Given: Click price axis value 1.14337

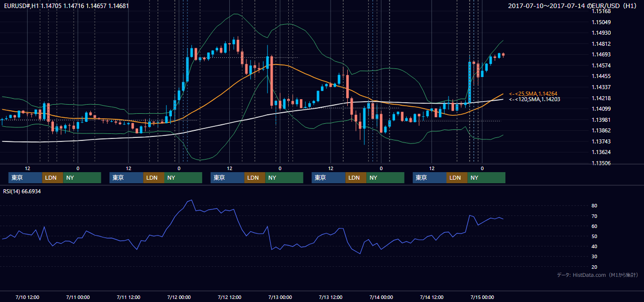Looking at the screenshot, I should (601, 87).
